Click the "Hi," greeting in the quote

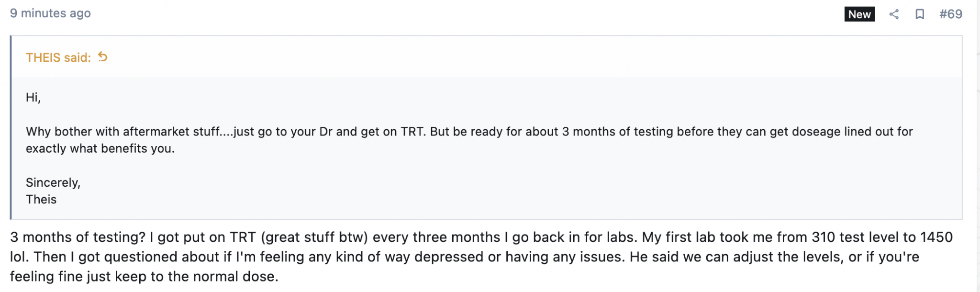(33, 98)
